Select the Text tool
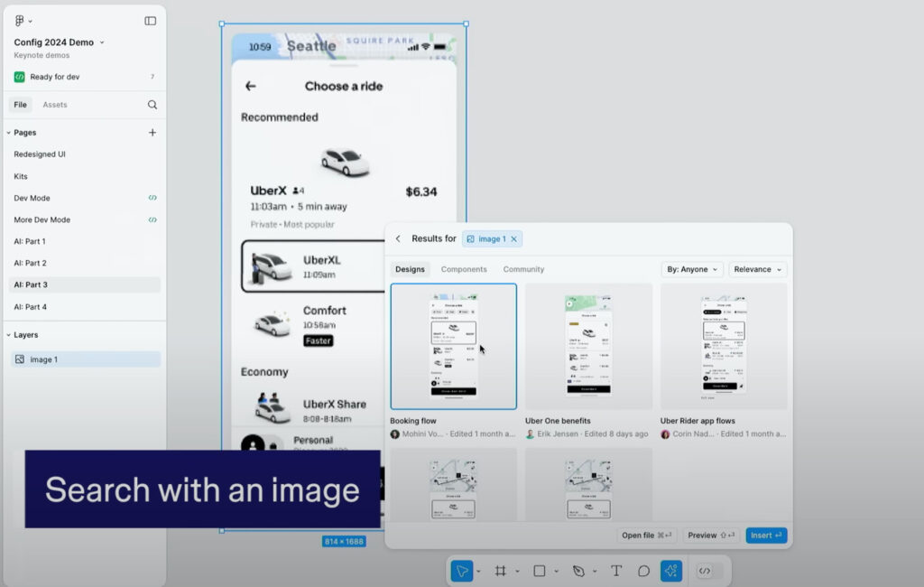The height and width of the screenshot is (587, 924). [615, 571]
